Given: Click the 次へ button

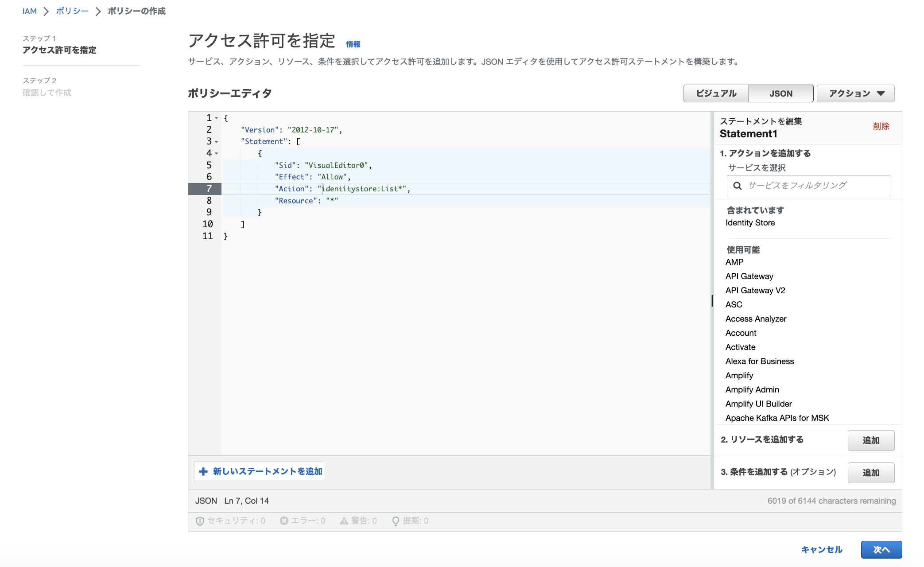Looking at the screenshot, I should pyautogui.click(x=881, y=549).
